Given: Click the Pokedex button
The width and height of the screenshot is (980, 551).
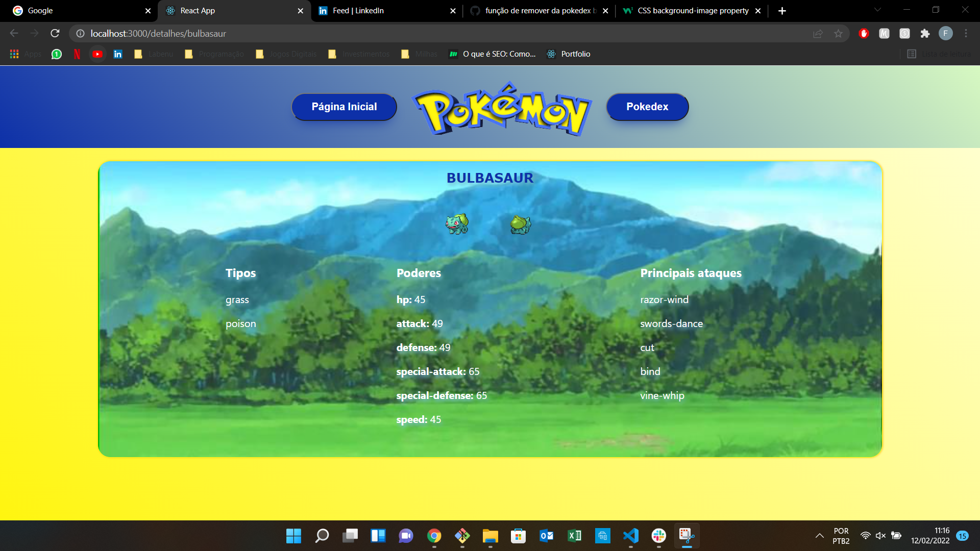Looking at the screenshot, I should point(647,107).
